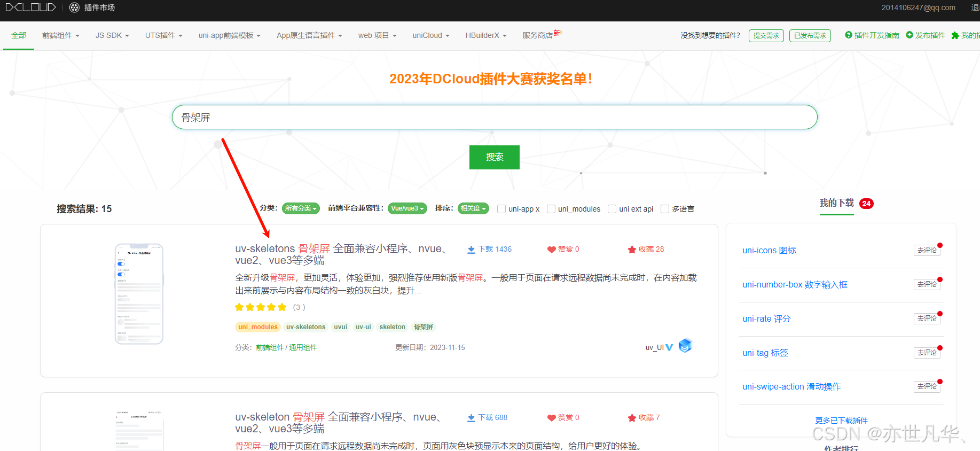The height and width of the screenshot is (451, 980).
Task: Click heart reward icon of uv-skeletons plugin
Action: [x=552, y=250]
